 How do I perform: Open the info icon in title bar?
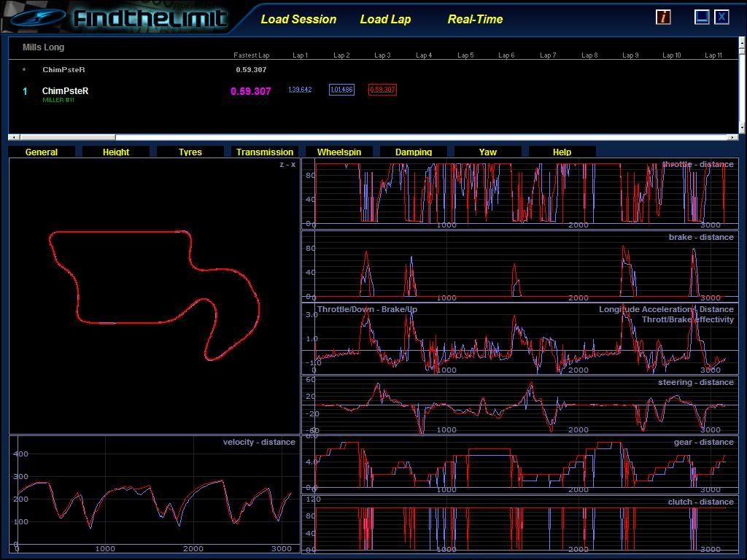point(663,17)
